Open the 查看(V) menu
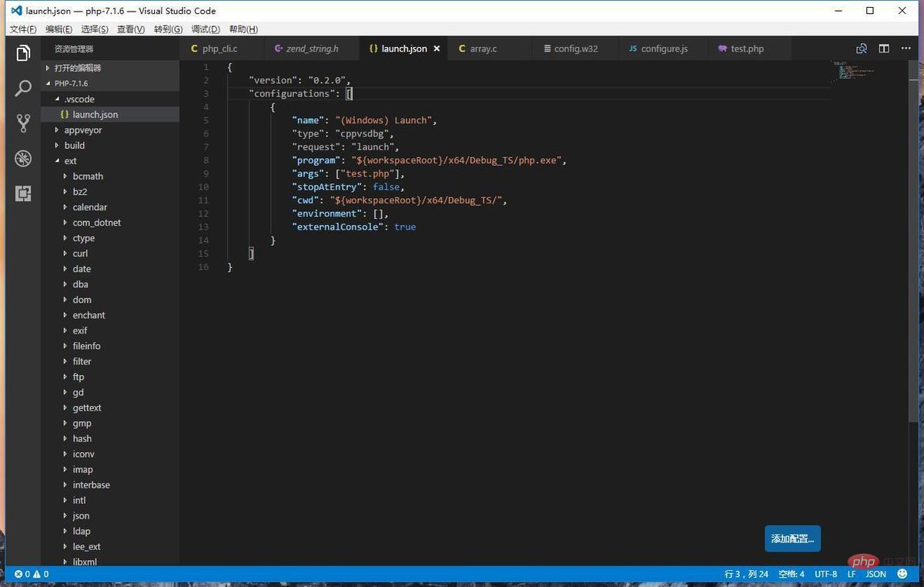The height and width of the screenshot is (587, 924). [131, 29]
